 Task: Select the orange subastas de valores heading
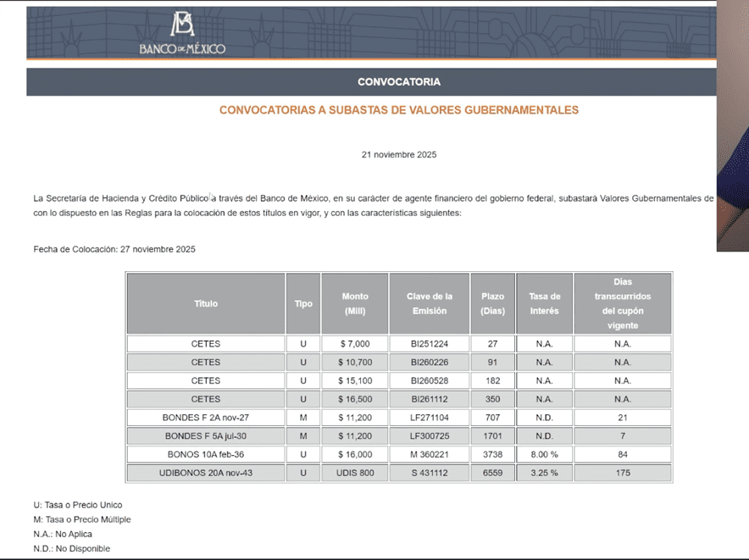point(398,110)
